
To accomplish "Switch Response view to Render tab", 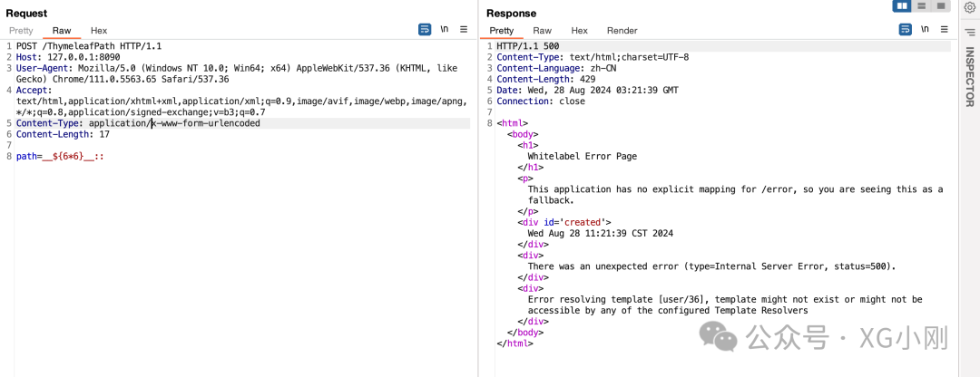I will pyautogui.click(x=622, y=31).
